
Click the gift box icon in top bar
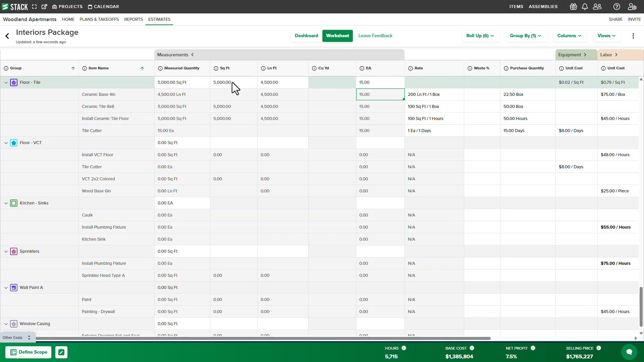pos(573,7)
